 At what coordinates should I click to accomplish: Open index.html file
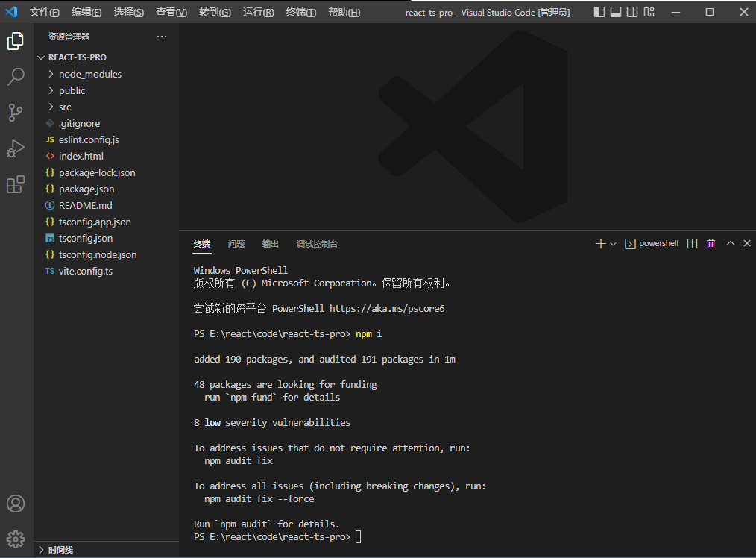(106, 156)
